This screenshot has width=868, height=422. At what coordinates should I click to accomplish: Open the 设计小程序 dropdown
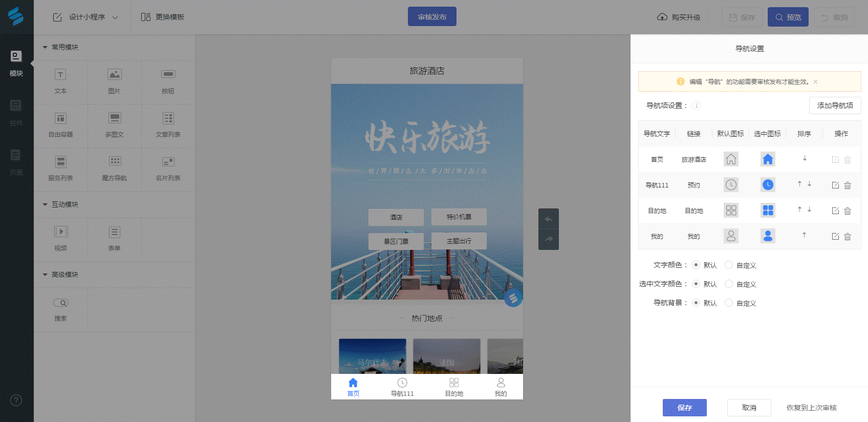pyautogui.click(x=86, y=17)
